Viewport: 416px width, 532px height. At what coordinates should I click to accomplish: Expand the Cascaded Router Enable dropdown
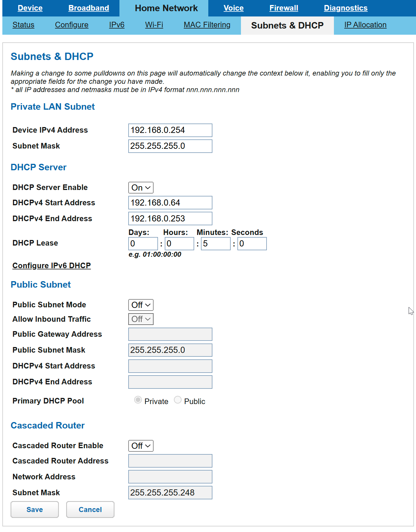[141, 446]
